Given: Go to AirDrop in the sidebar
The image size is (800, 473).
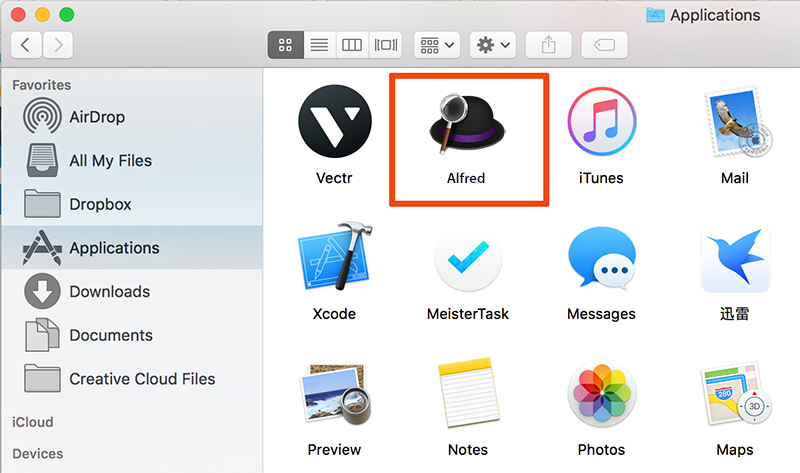Looking at the screenshot, I should click(132, 117).
